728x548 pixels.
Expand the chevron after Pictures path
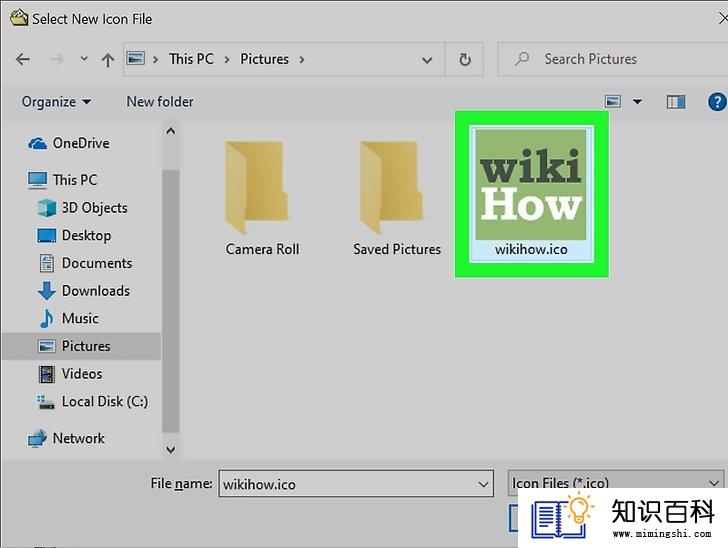302,59
